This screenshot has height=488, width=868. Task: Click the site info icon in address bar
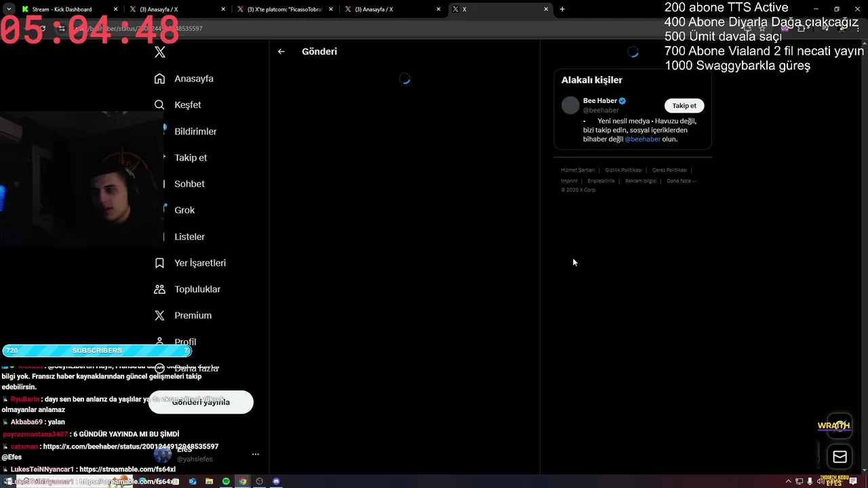pyautogui.click(x=61, y=28)
